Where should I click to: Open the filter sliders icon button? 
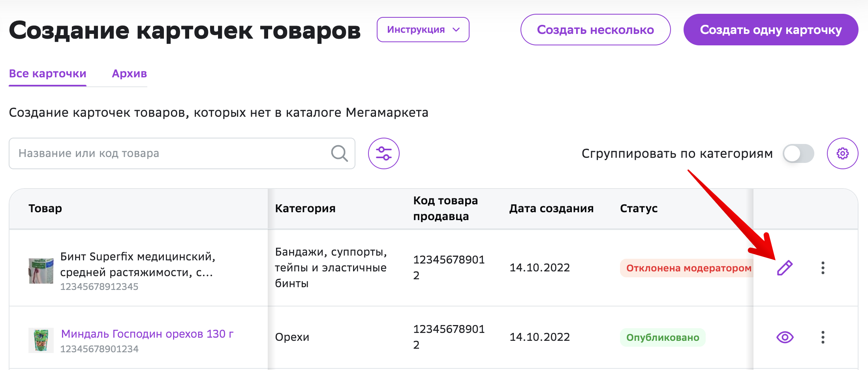click(x=384, y=153)
